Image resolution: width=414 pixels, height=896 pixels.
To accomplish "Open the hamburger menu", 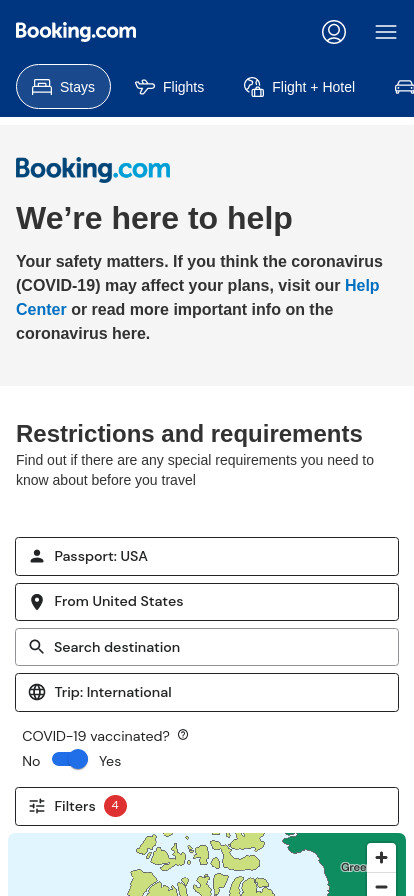I will point(386,32).
